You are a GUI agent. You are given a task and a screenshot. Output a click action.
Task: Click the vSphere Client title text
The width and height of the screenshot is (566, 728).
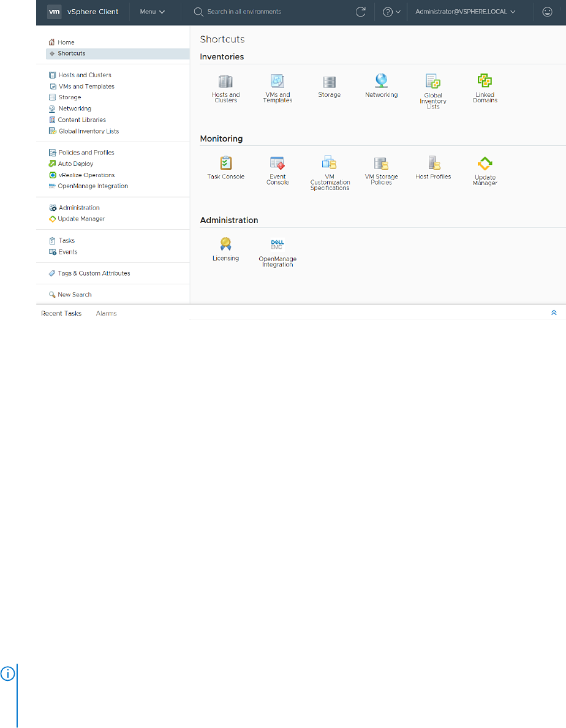[x=92, y=12]
